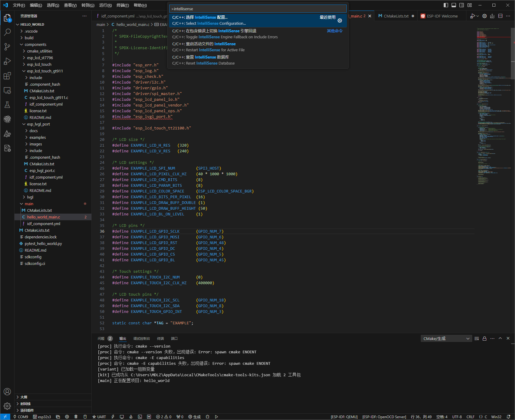
Task: Open Remote Explorer in activity bar
Action: click(7, 90)
